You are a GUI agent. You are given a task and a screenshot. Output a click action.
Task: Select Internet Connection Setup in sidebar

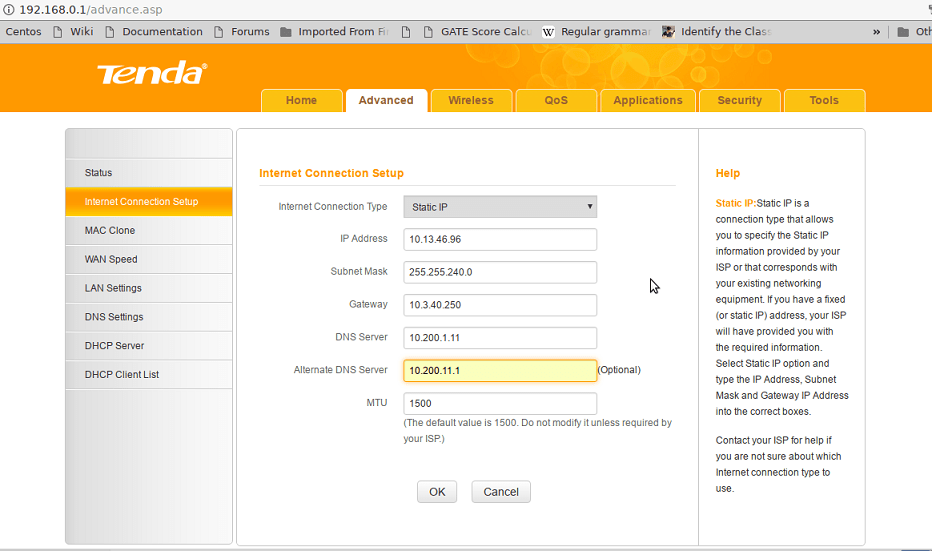click(149, 201)
